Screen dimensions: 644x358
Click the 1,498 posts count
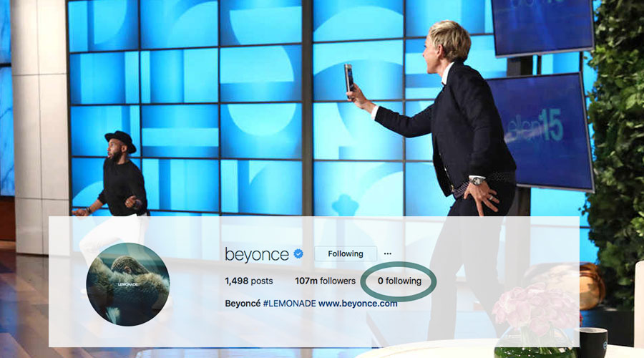click(248, 281)
